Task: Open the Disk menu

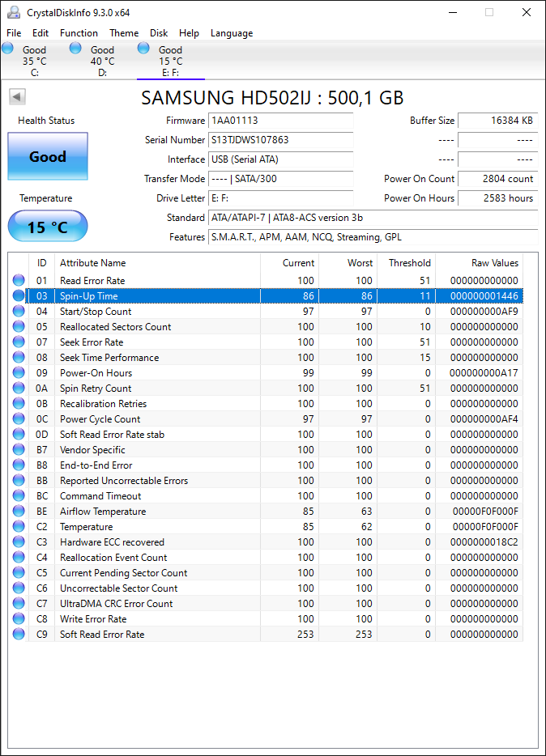Action: point(159,33)
